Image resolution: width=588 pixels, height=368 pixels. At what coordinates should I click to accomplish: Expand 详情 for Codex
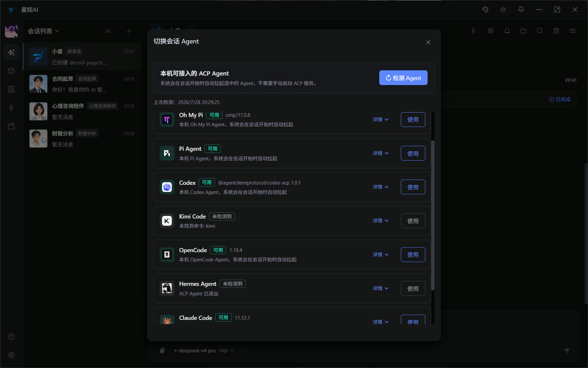tap(380, 187)
